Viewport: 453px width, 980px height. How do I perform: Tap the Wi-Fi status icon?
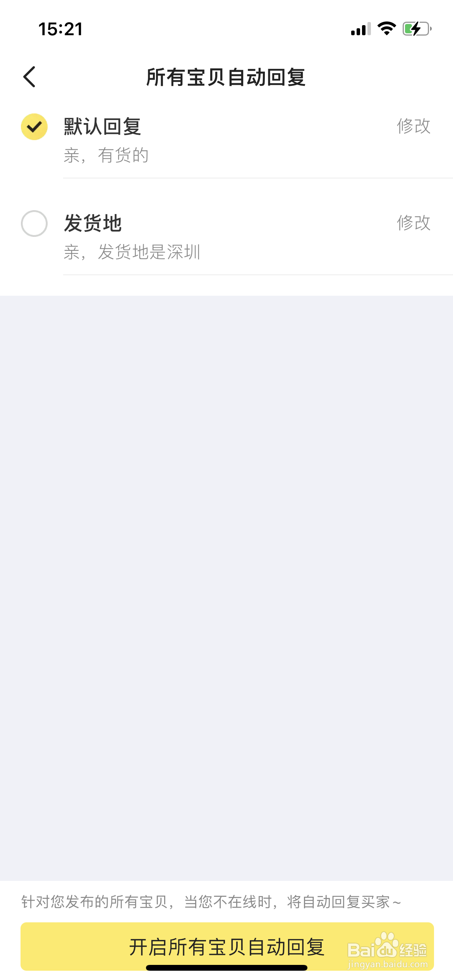tap(386, 29)
